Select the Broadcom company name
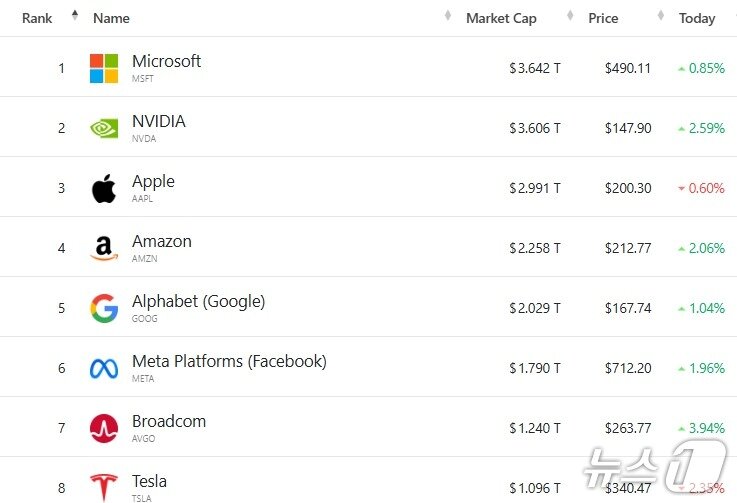The image size is (737, 503). click(169, 421)
